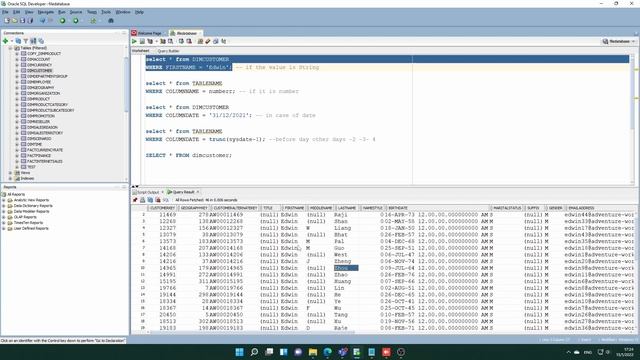This screenshot has width=640, height=360.
Task: Click the green Back navigation button
Action: pos(62,21)
